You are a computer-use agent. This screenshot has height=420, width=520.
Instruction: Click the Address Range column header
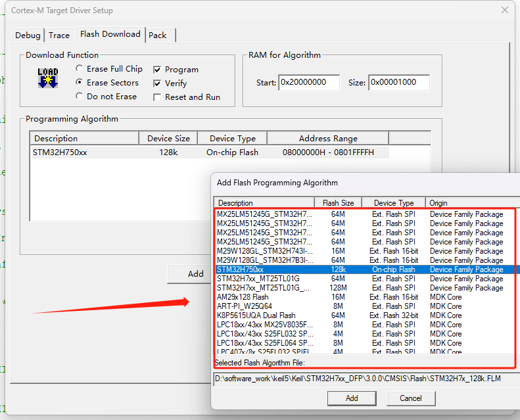[x=328, y=138]
